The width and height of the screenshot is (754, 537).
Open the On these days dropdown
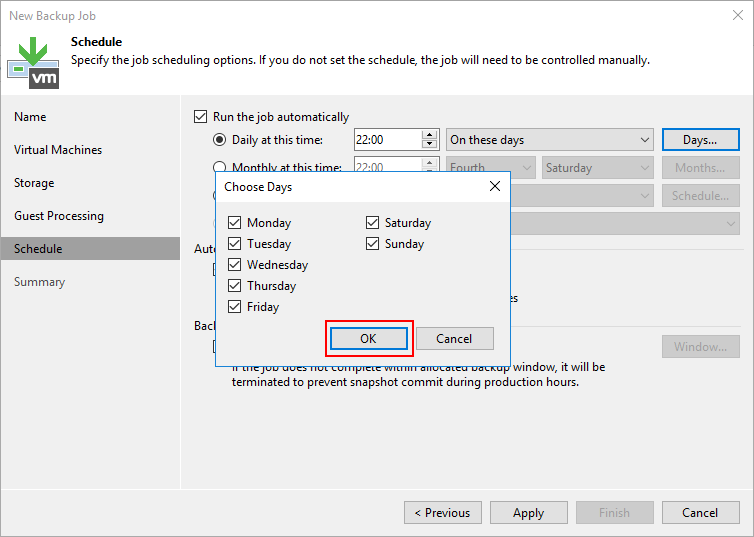pos(549,140)
